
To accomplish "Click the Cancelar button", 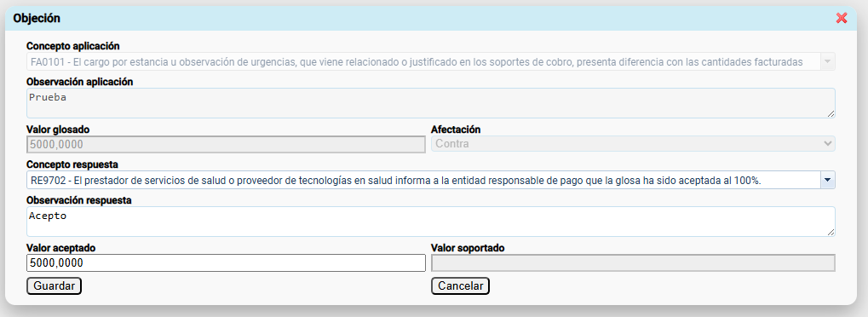I will tap(461, 286).
